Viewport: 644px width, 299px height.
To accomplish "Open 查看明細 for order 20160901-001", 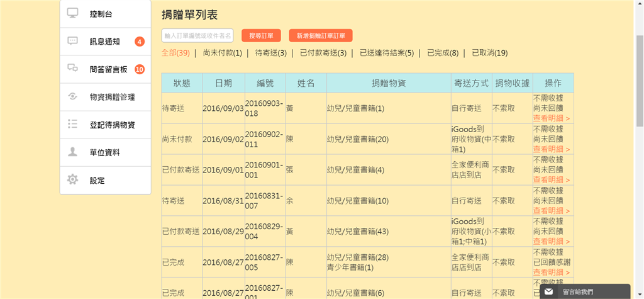I will point(552,180).
